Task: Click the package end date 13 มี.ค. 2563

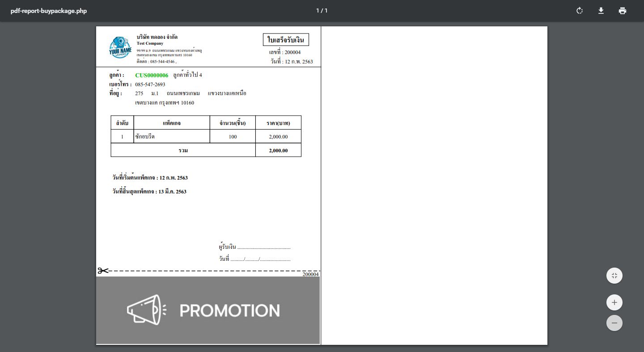Action: 172,192
